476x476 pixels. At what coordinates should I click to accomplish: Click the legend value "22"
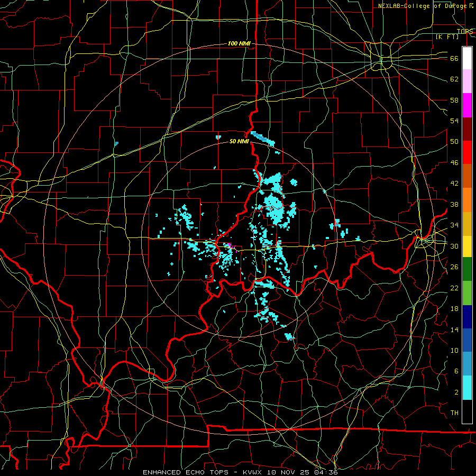[x=454, y=288]
